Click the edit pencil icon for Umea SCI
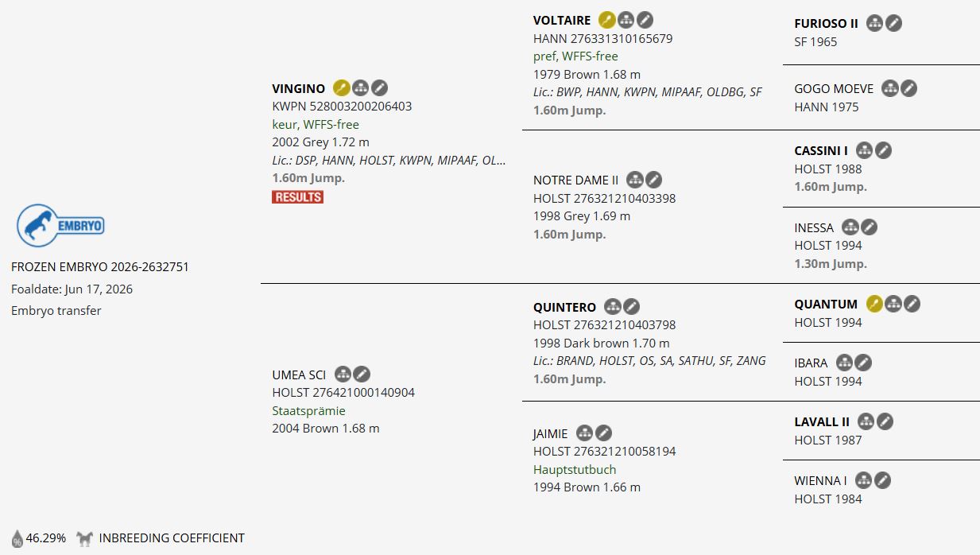 (x=362, y=375)
